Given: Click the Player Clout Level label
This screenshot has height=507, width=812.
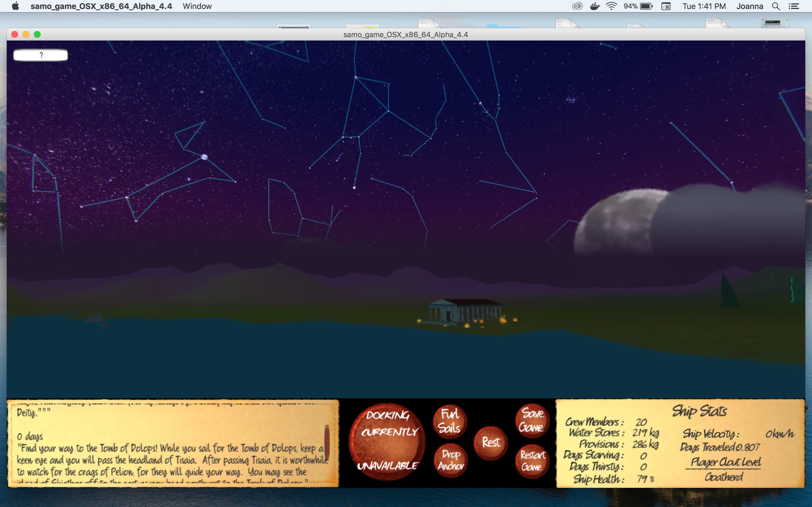Looking at the screenshot, I should pyautogui.click(x=725, y=462).
